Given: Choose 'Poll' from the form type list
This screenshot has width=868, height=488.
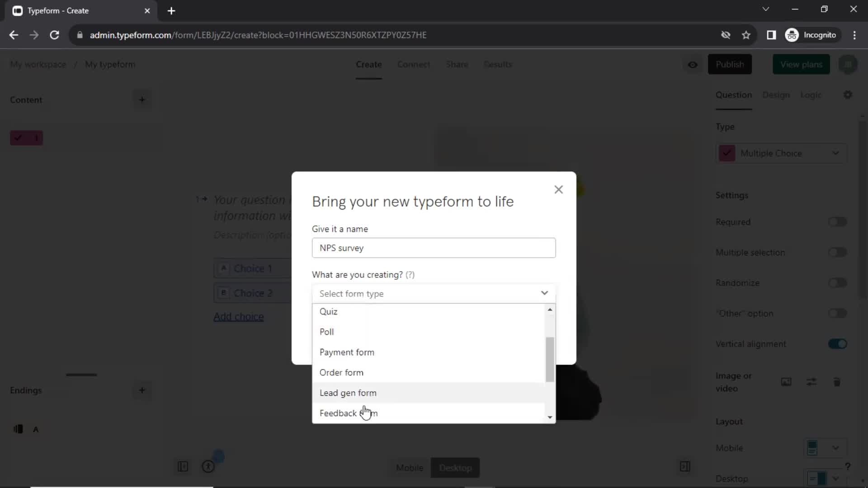Looking at the screenshot, I should pyautogui.click(x=428, y=332).
